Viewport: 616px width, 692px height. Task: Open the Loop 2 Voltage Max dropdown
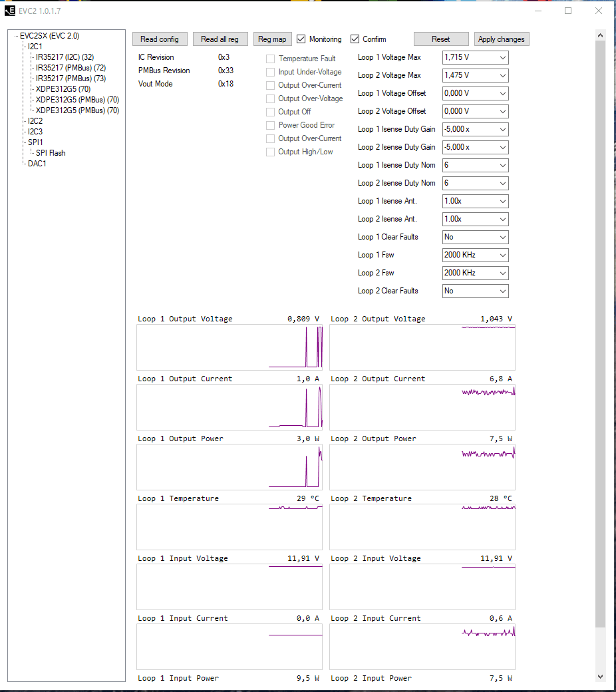(x=475, y=75)
